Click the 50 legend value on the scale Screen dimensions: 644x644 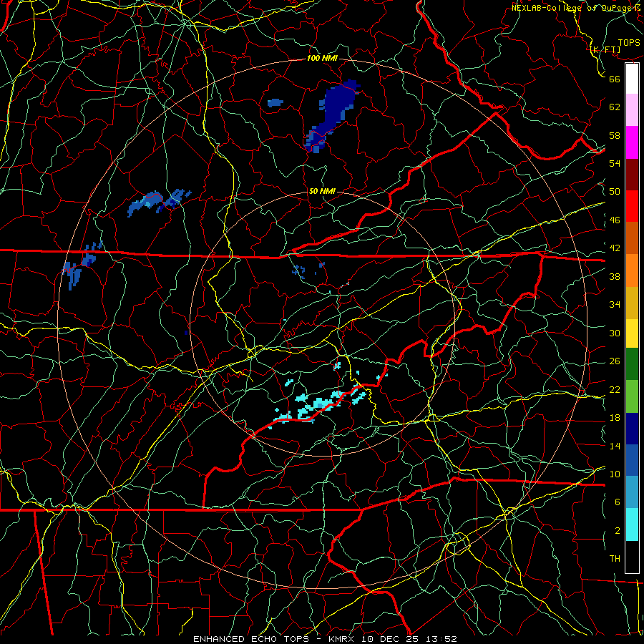coord(615,192)
